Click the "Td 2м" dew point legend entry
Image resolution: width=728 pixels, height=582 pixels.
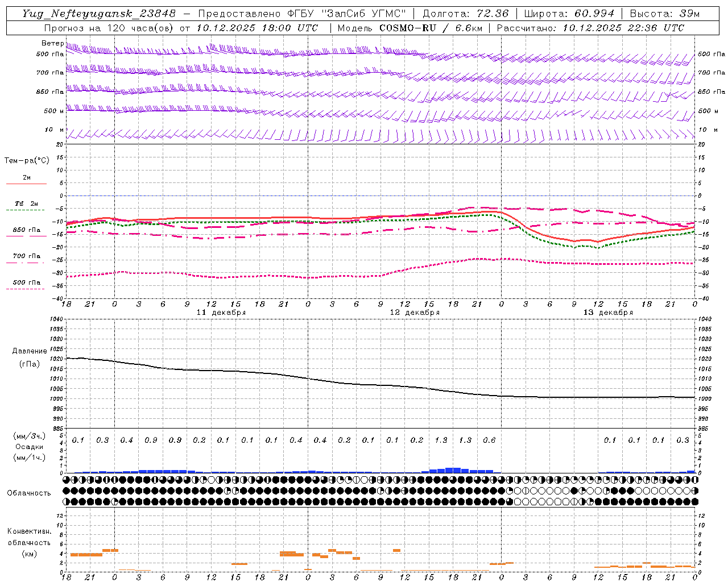tap(27, 203)
